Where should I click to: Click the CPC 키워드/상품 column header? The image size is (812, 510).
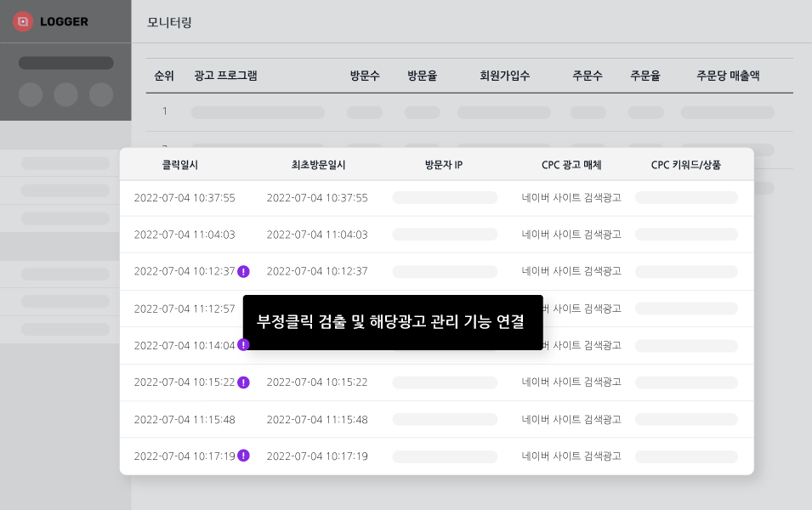tap(685, 165)
